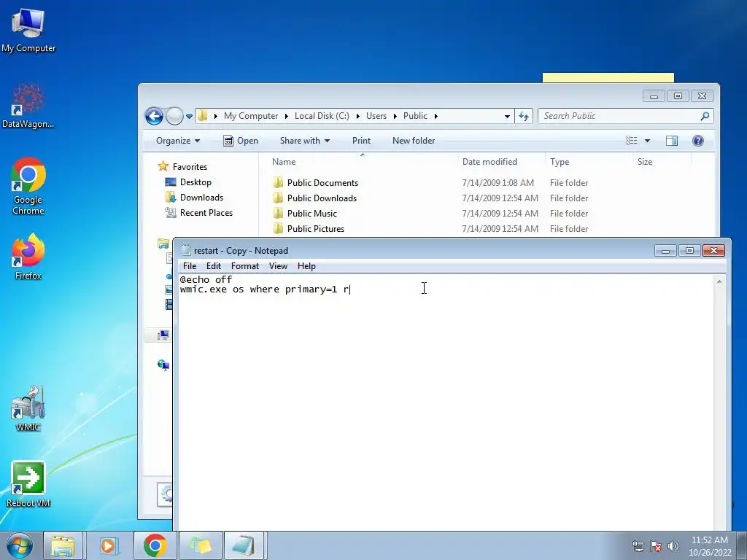Click the search magnifier in Explorer
This screenshot has width=747, height=560.
pos(705,116)
